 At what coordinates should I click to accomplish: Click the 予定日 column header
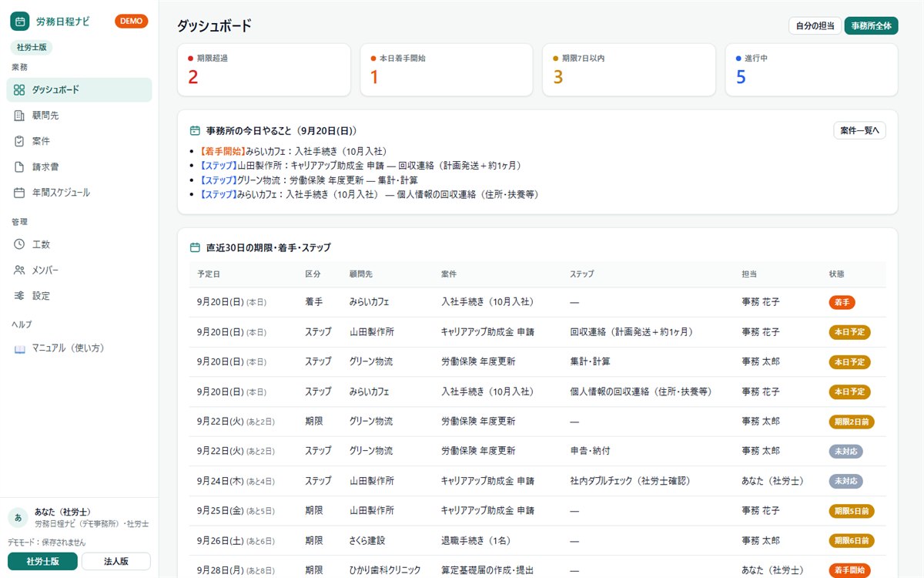point(209,274)
